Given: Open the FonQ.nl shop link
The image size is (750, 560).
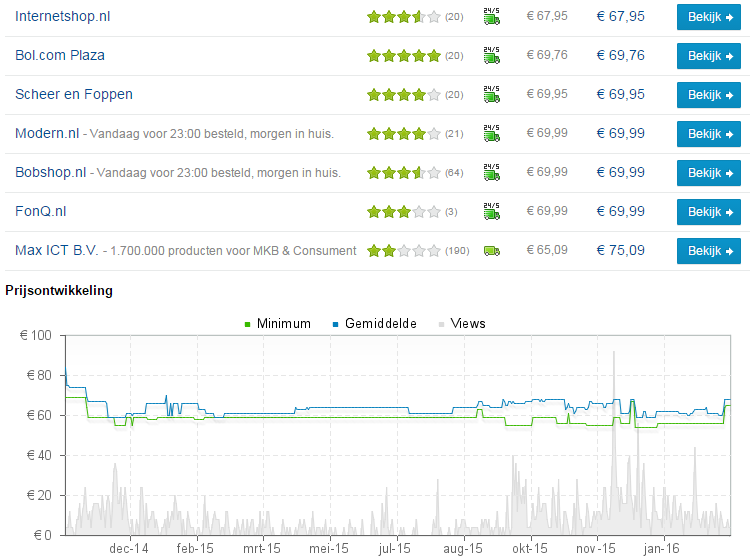Looking at the screenshot, I should [41, 211].
